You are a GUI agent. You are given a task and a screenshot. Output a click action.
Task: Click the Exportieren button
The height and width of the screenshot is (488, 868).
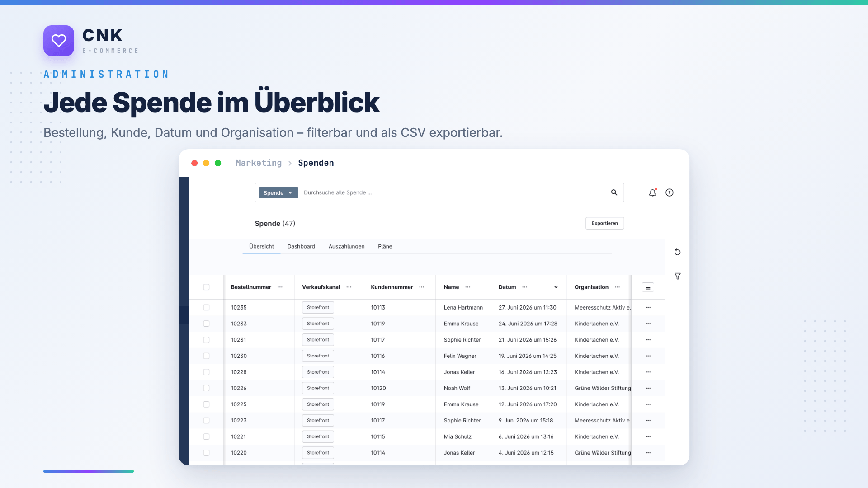604,223
